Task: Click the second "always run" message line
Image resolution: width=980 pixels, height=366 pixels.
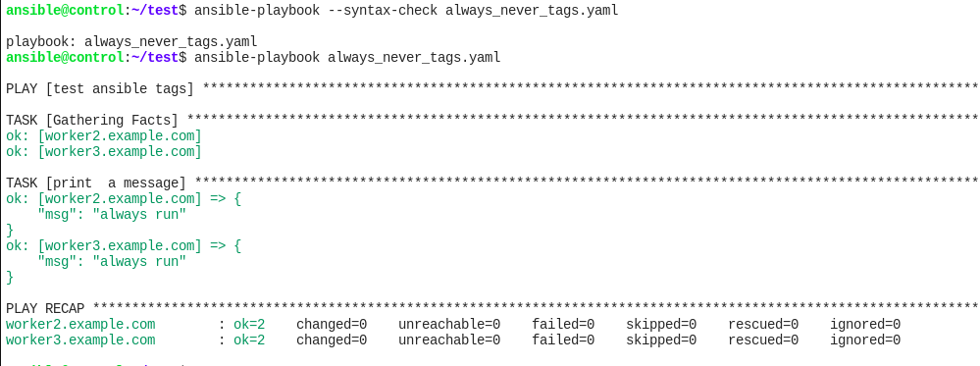Action: (x=112, y=261)
